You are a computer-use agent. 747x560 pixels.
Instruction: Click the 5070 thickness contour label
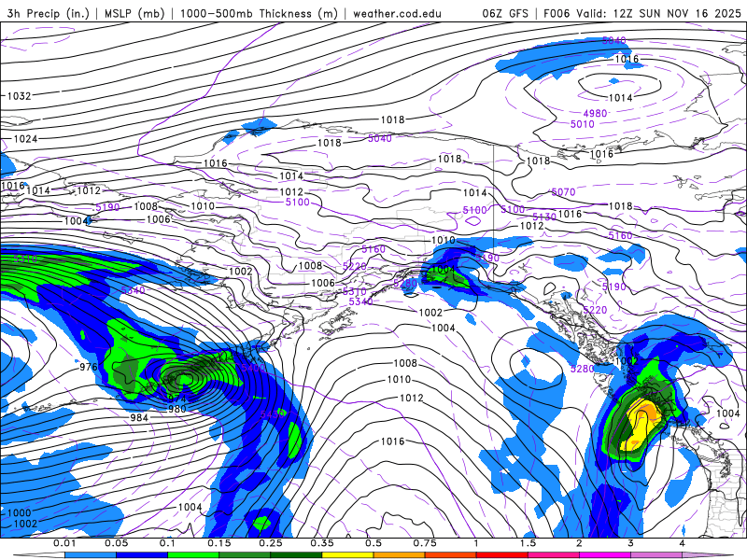[563, 192]
